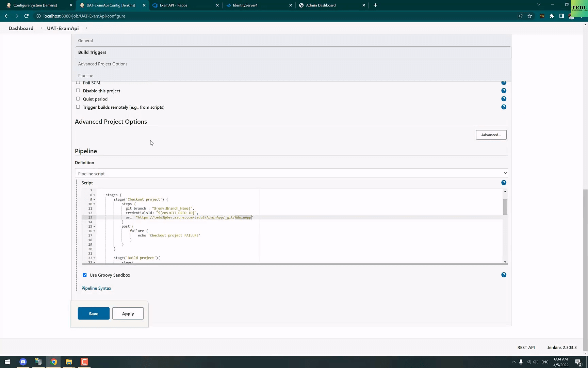Open help for Use Groovy Sandbox
Viewport: 588px width, 368px height.
[x=504, y=275]
